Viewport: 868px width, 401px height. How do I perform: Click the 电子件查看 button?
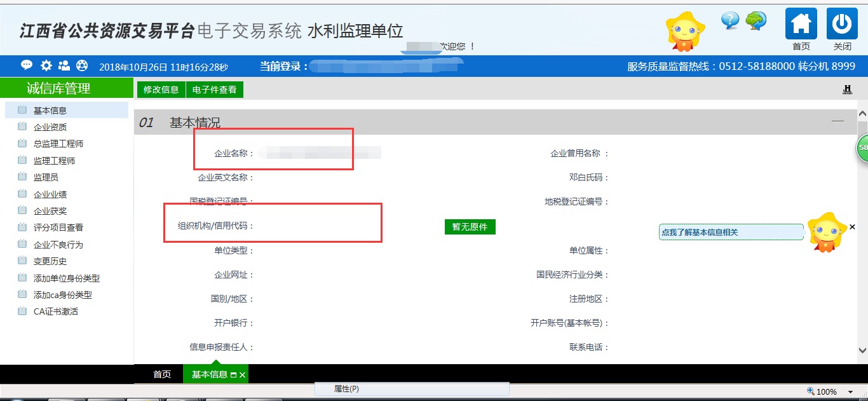point(214,90)
